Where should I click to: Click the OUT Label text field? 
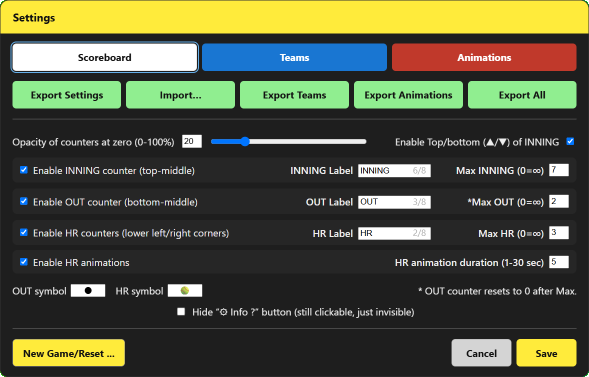394,202
